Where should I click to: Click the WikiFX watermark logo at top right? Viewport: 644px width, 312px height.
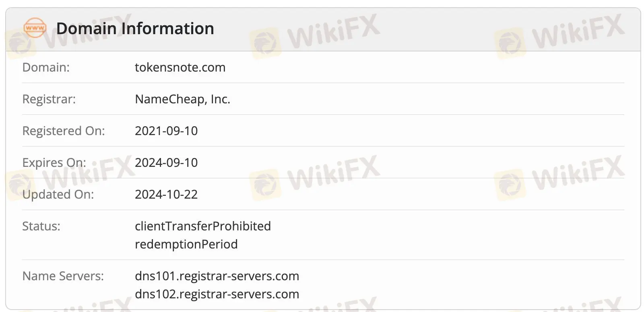560,35
